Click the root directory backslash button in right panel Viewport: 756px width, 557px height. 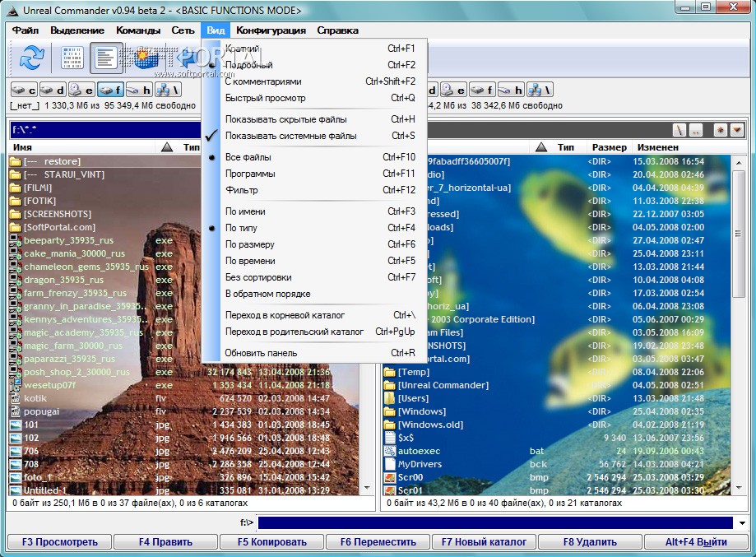(679, 130)
